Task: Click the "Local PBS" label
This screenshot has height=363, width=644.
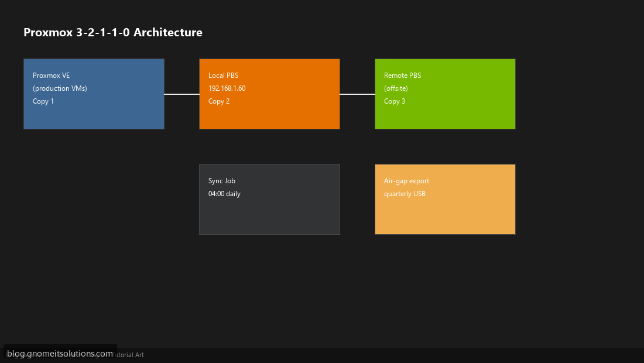Action: [224, 76]
